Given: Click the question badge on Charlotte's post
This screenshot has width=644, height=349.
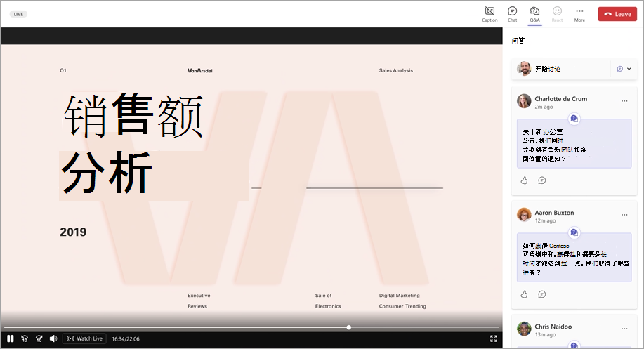Looking at the screenshot, I should coord(574,119).
